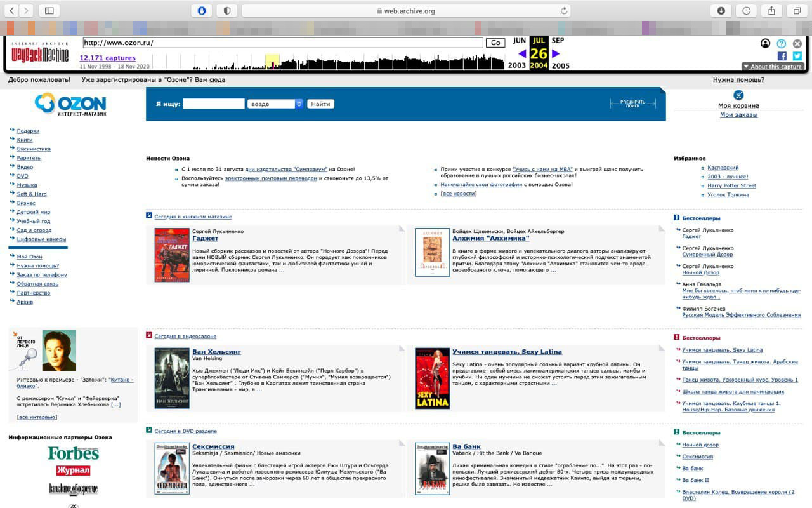Go back with Safari back arrow
Viewport: 812px width, 508px height.
point(11,10)
